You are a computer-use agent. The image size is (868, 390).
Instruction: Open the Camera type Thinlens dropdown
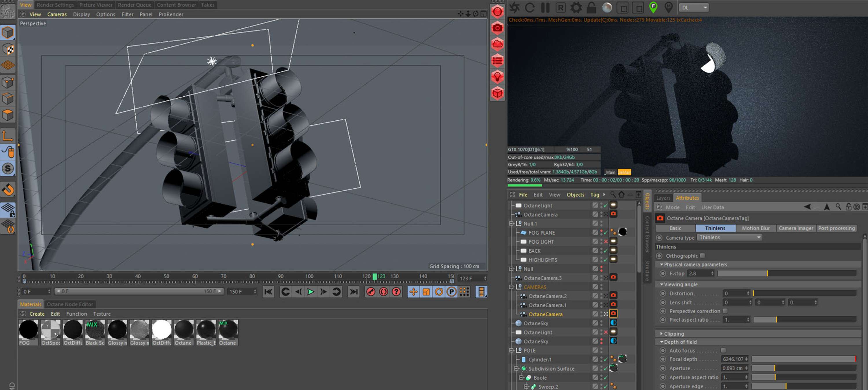(x=729, y=237)
